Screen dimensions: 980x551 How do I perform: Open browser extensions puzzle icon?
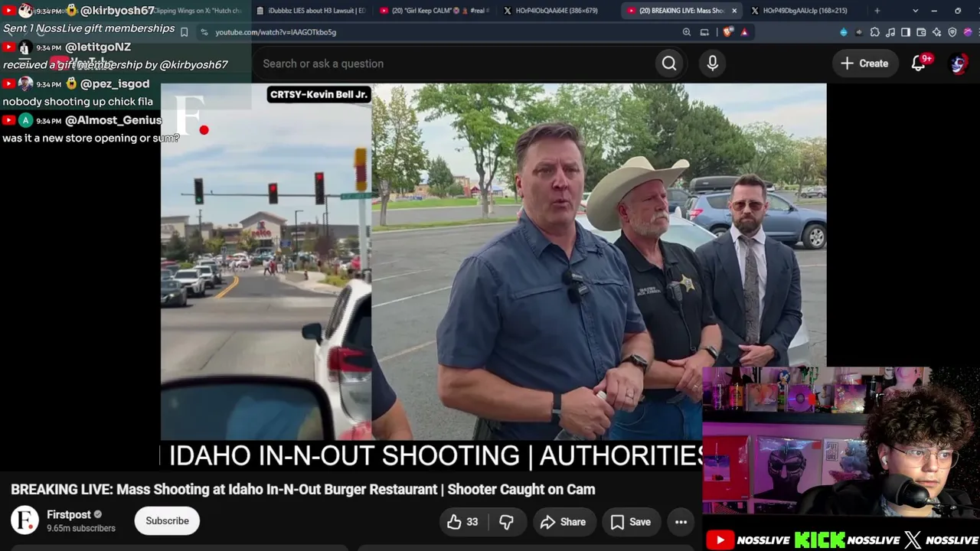(875, 32)
